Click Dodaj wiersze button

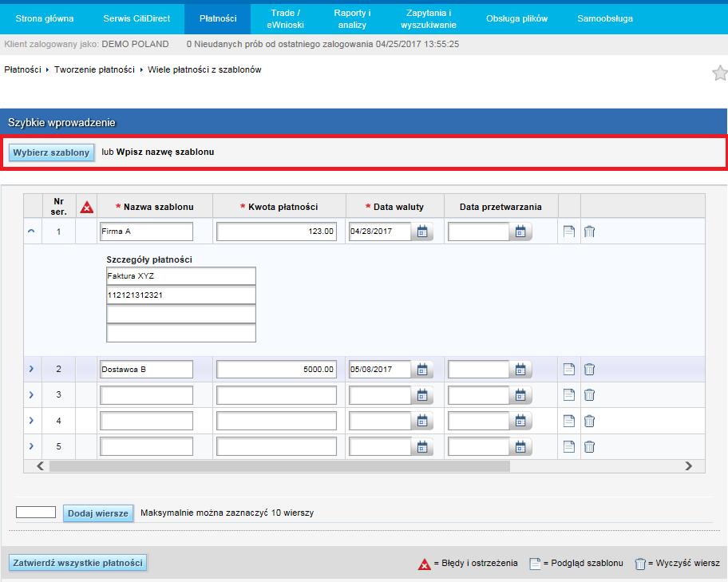coord(98,513)
